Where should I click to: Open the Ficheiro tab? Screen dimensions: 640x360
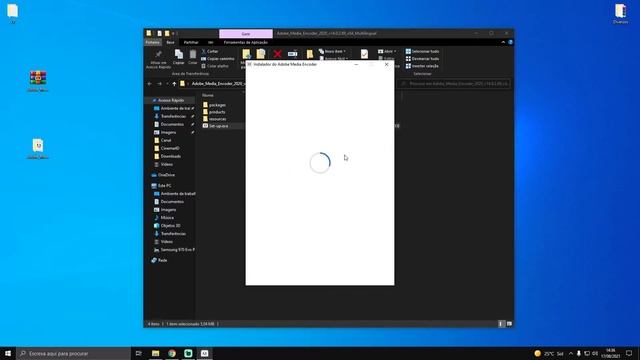click(153, 42)
